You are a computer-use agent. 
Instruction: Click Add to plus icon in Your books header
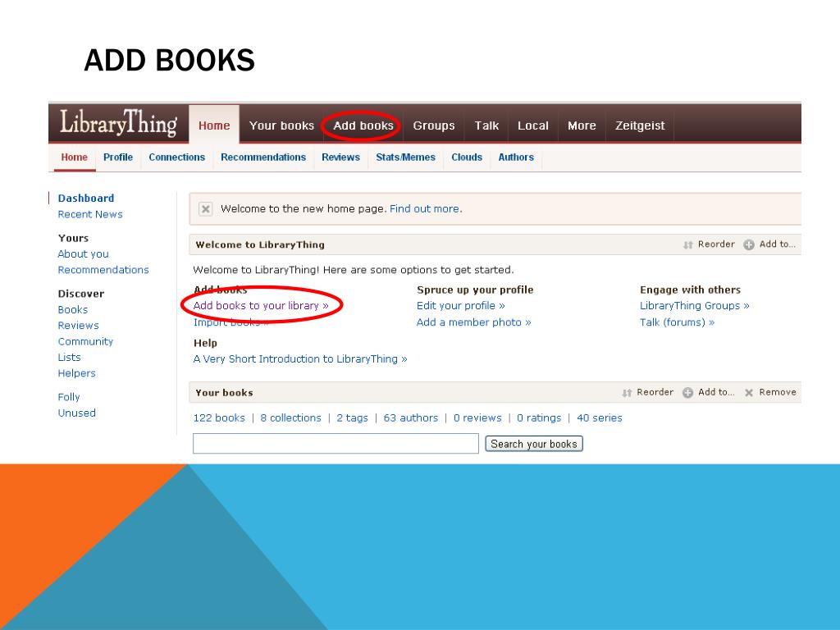688,393
